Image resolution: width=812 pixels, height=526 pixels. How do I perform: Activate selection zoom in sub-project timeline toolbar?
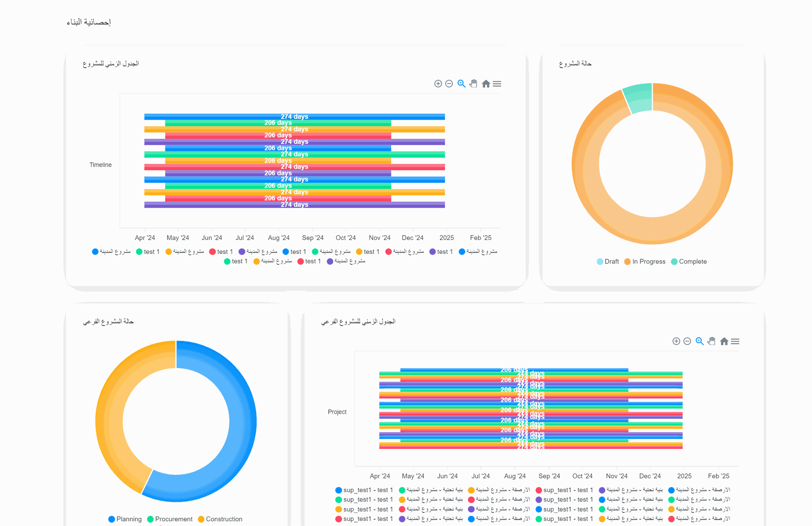point(700,341)
